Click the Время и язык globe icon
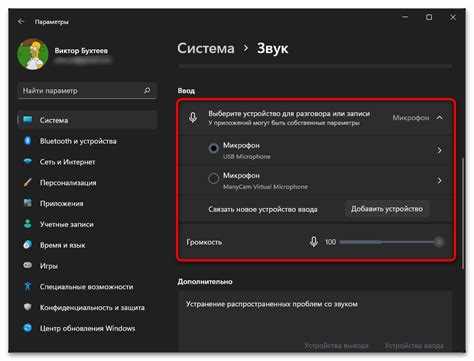 point(28,245)
